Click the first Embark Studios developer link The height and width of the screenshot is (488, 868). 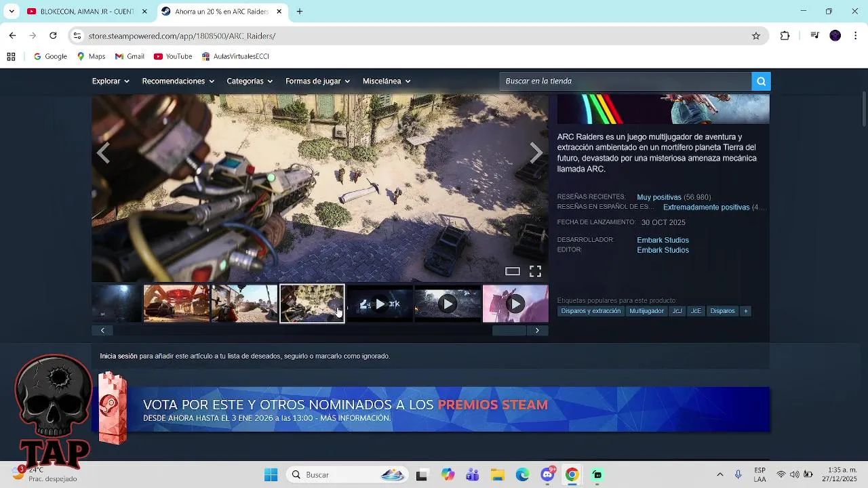tap(663, 240)
